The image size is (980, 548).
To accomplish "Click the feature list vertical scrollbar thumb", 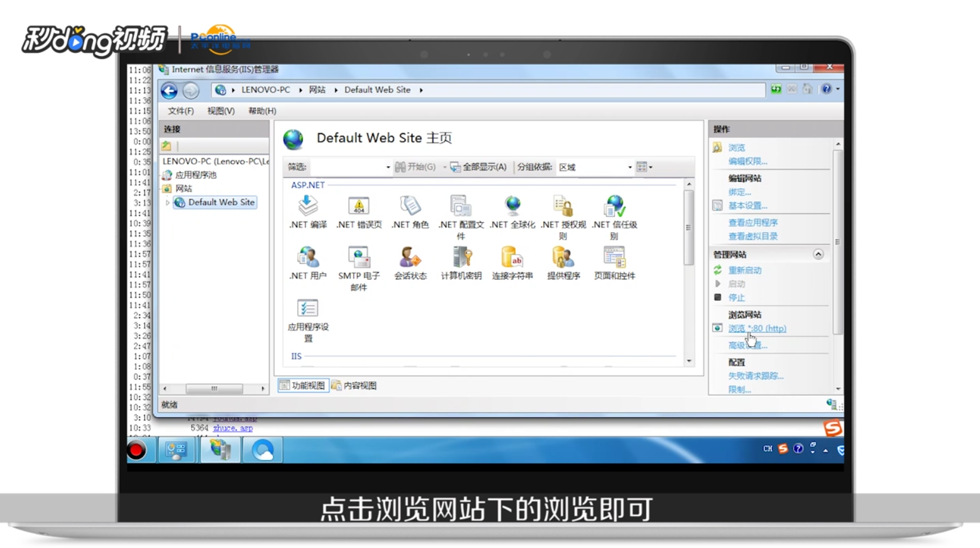I will tap(689, 227).
